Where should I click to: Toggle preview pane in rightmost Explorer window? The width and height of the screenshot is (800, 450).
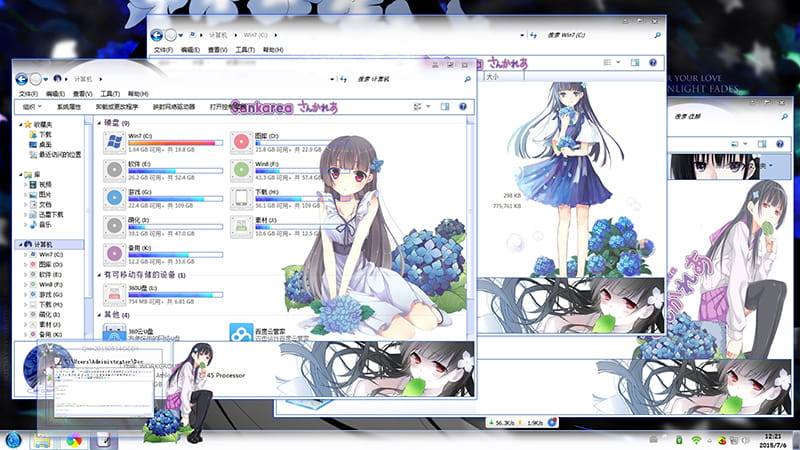tap(762, 144)
